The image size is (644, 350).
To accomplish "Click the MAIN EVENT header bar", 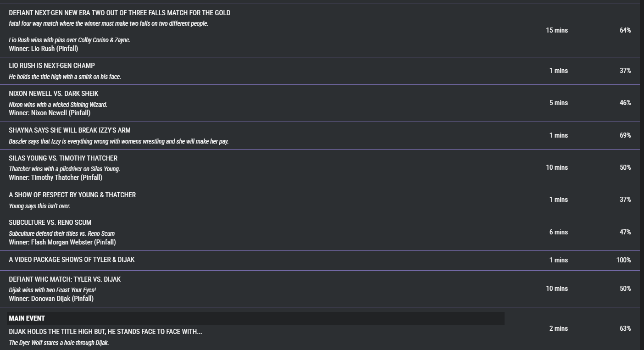I will point(255,318).
